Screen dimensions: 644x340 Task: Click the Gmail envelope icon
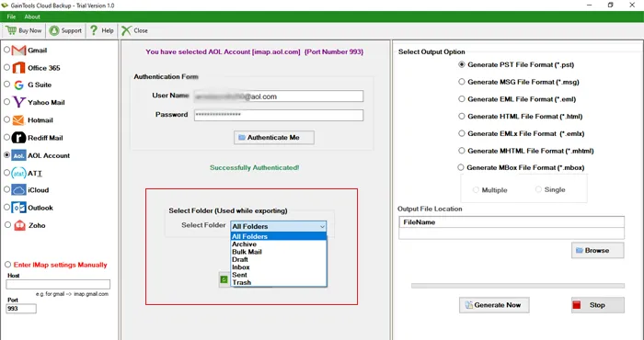19,51
